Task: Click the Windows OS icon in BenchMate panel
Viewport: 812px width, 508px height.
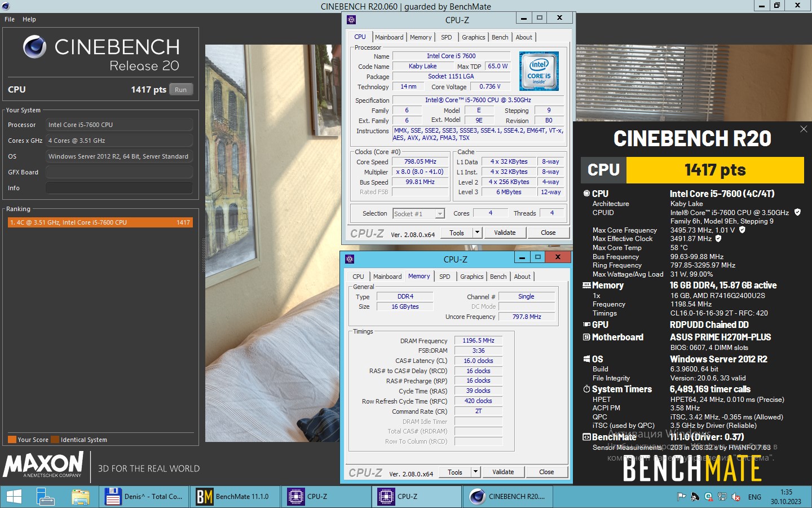Action: click(586, 359)
